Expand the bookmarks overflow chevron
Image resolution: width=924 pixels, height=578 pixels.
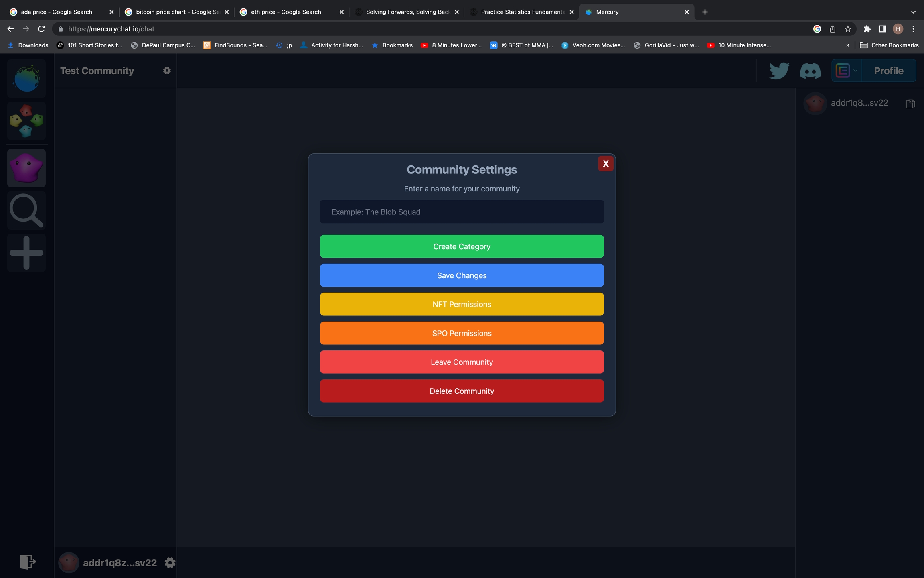(847, 45)
